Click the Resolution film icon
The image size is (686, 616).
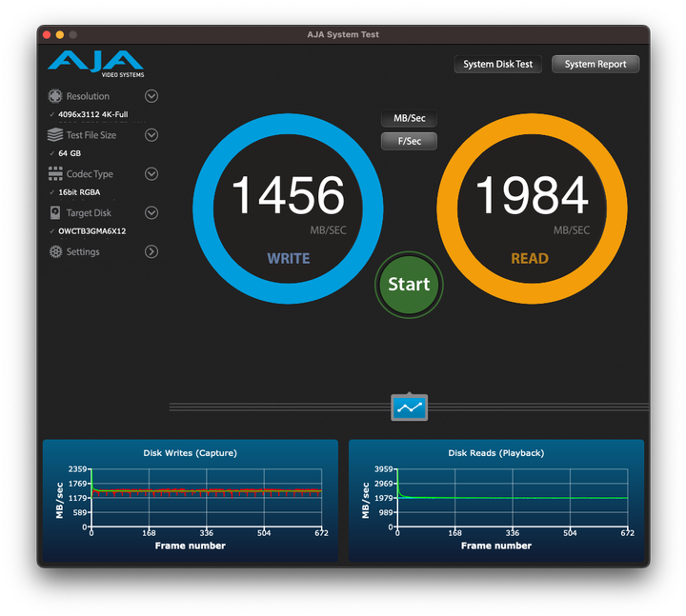tap(55, 96)
